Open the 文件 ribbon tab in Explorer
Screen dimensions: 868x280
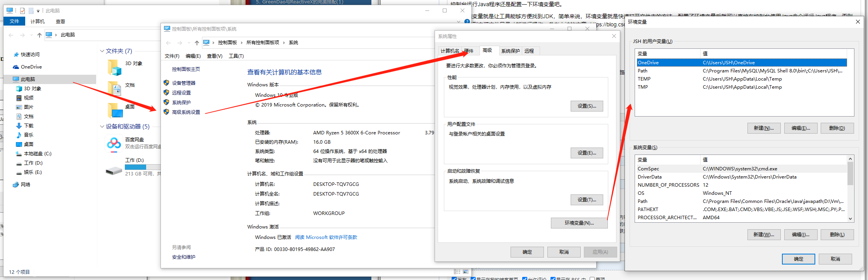14,21
